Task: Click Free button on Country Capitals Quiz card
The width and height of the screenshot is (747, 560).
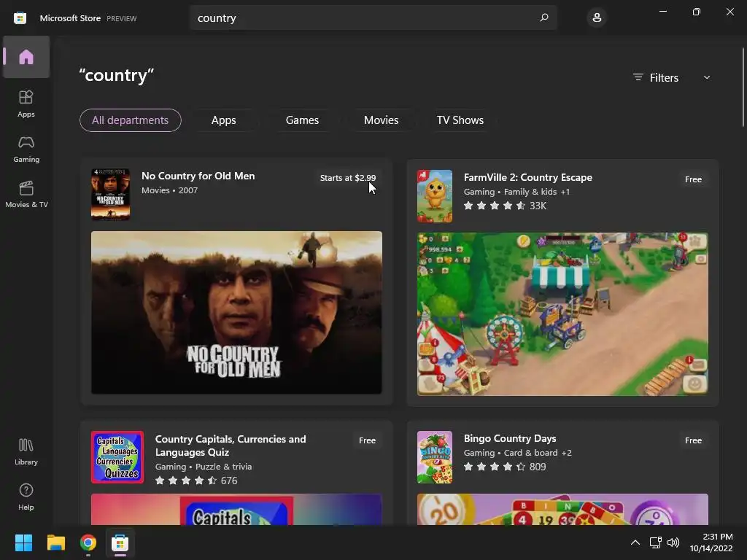Action: point(367,440)
